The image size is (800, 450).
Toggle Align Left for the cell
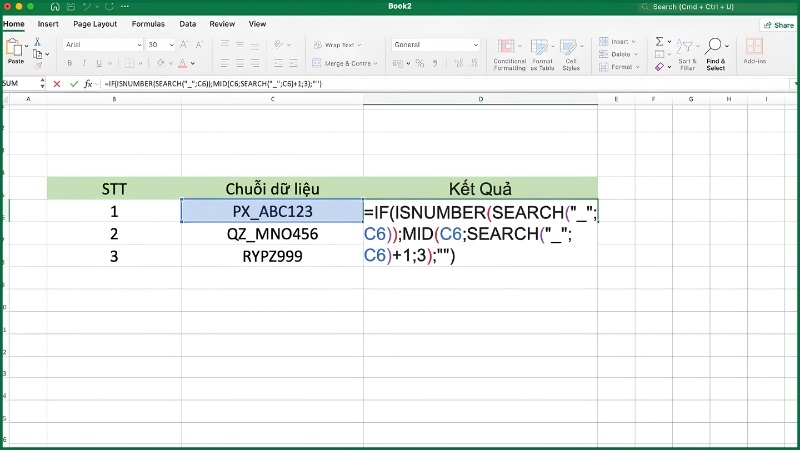pos(224,63)
